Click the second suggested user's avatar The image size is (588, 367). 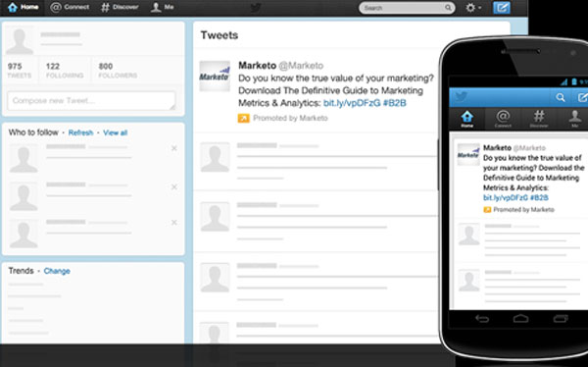point(24,196)
